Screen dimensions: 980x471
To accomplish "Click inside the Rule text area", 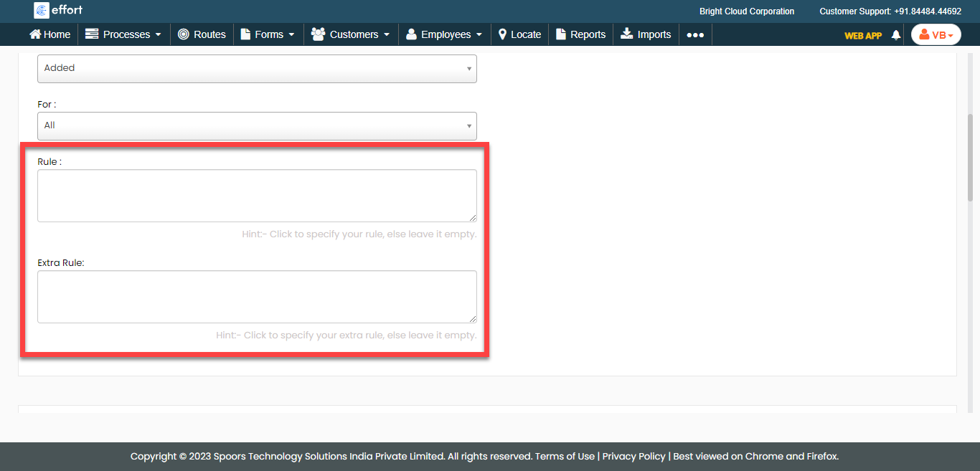I will (257, 196).
